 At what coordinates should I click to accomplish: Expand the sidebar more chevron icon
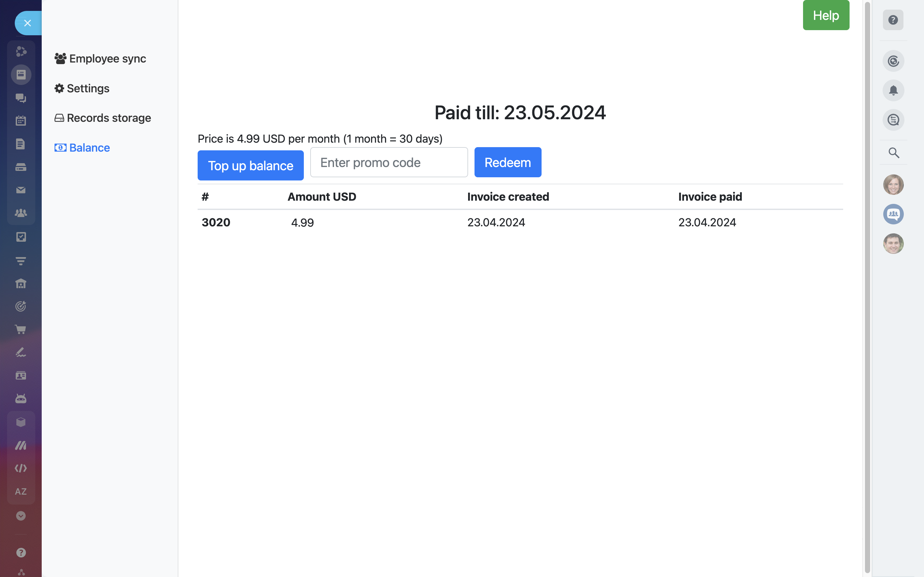pyautogui.click(x=21, y=516)
